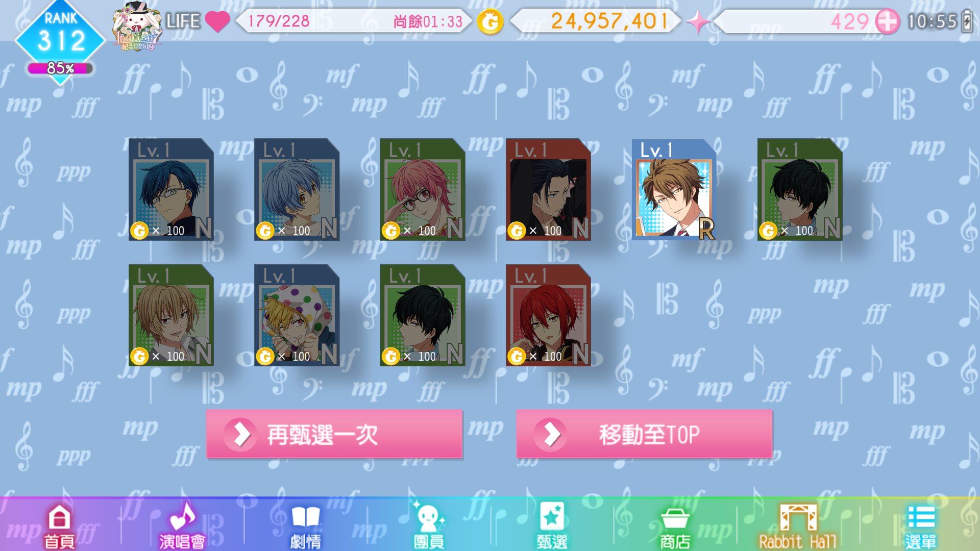Screen dimensions: 980x551
Task: Open the 劇情 story book icon
Action: tap(305, 527)
